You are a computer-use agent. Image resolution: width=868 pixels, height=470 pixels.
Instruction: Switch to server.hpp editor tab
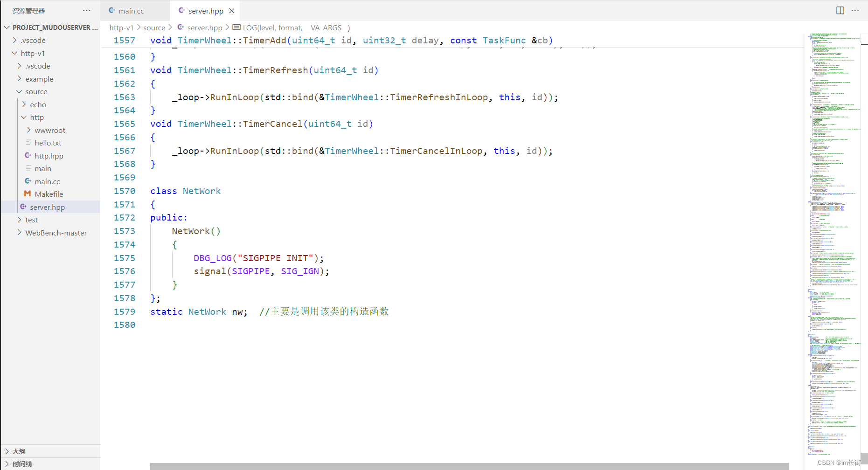coord(205,11)
